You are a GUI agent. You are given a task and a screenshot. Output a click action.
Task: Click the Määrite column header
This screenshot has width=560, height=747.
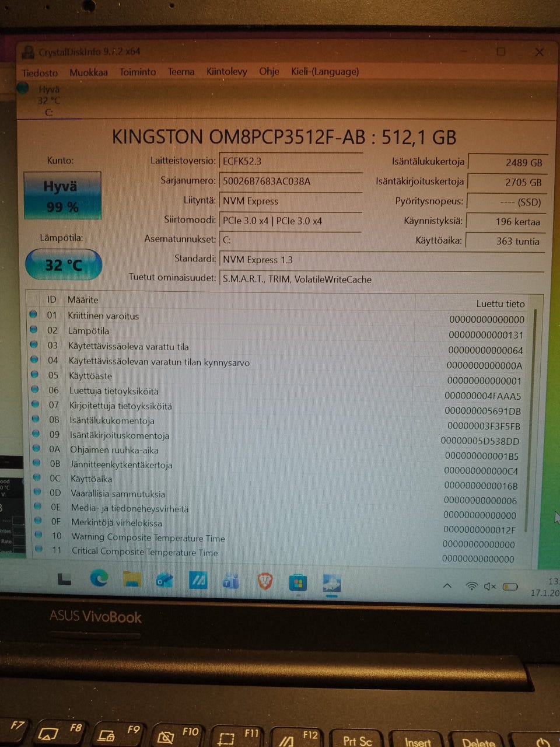[83, 300]
